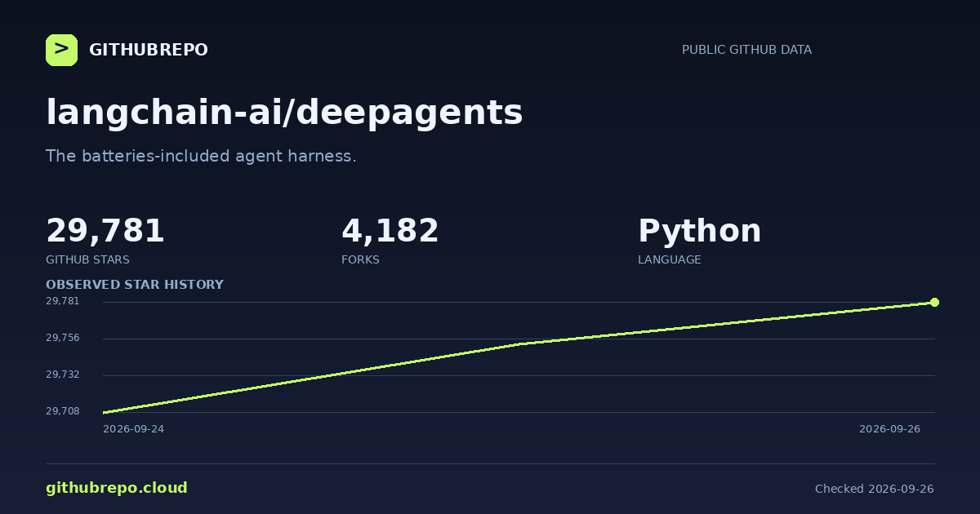Click the 4,182 forks count
This screenshot has width=980, height=514.
coord(390,232)
